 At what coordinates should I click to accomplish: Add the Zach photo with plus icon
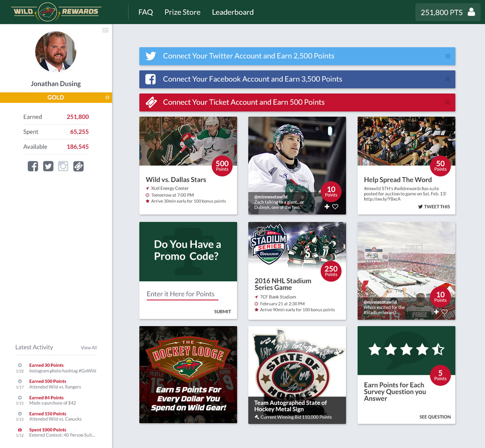[x=327, y=206]
